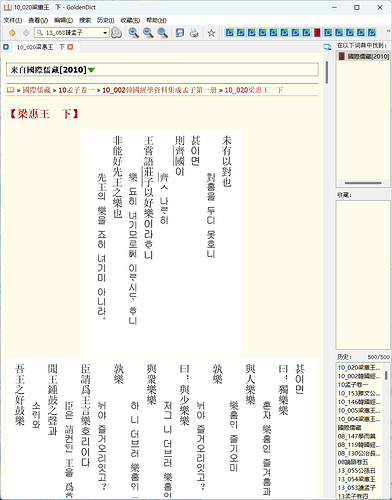Screen dimensions: 392x500
Task: Click the upper scanned page image of 梁惠王 下
Action: click(162, 243)
